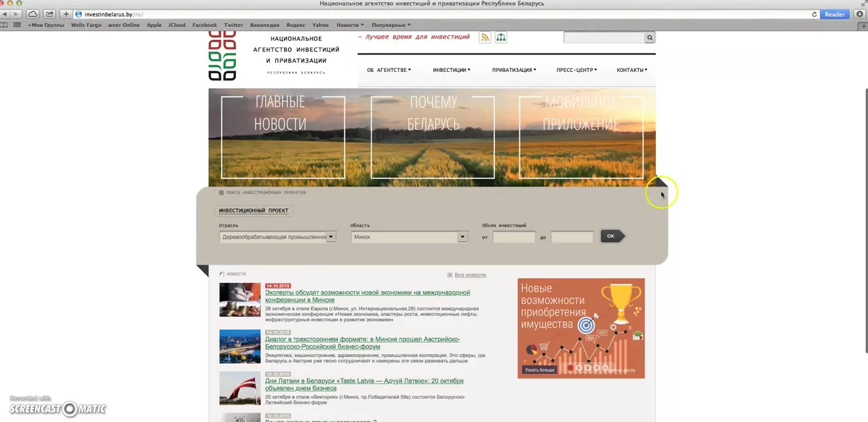Open the iCloud Tabs toolbar button

pyautogui.click(x=33, y=14)
